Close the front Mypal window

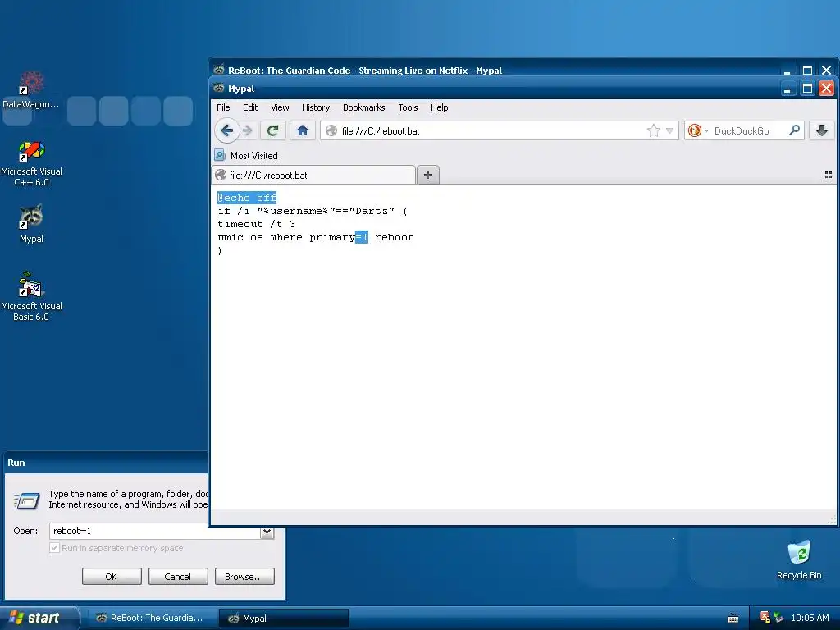pos(826,89)
